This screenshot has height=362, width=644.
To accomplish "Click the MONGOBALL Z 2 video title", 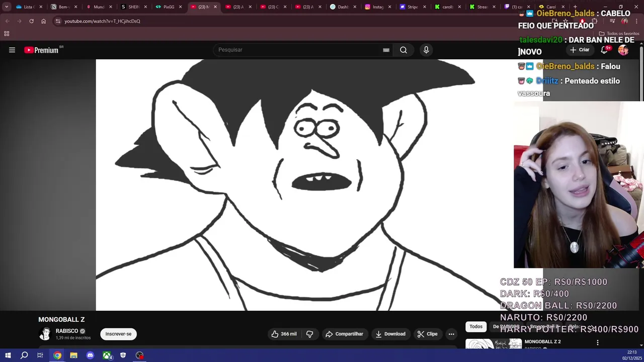I will click(x=542, y=342).
